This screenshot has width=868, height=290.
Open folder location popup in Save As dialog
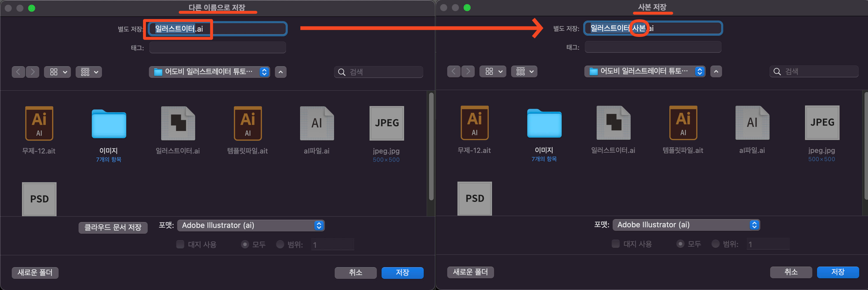point(210,72)
